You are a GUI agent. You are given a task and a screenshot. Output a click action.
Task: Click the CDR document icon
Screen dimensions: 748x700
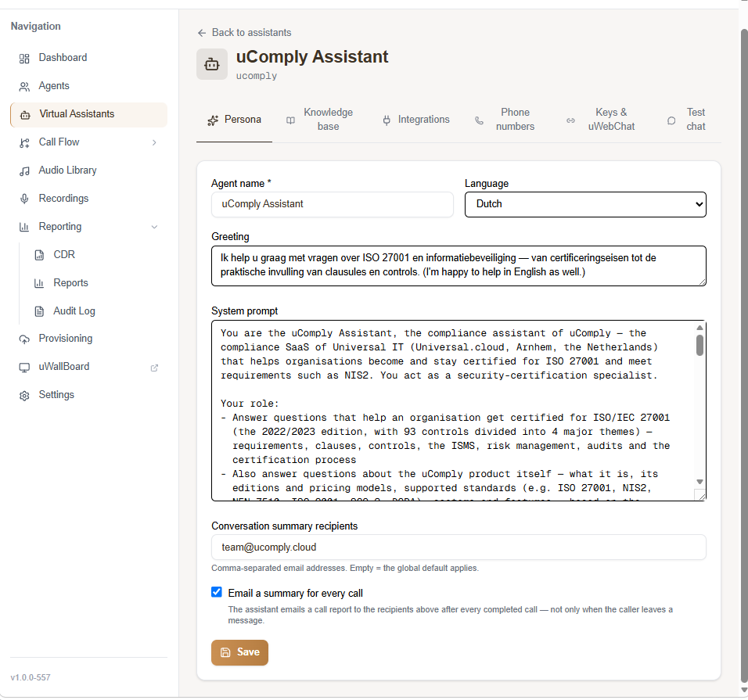[39, 255]
